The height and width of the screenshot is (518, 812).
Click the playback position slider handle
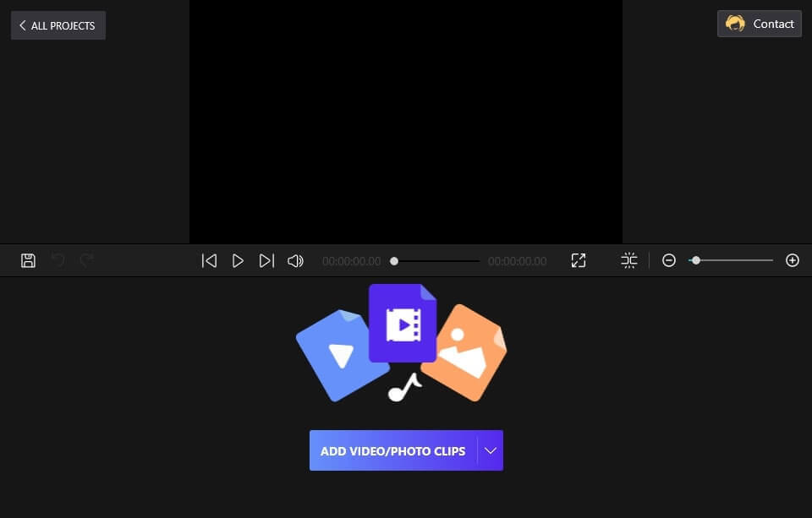click(394, 261)
